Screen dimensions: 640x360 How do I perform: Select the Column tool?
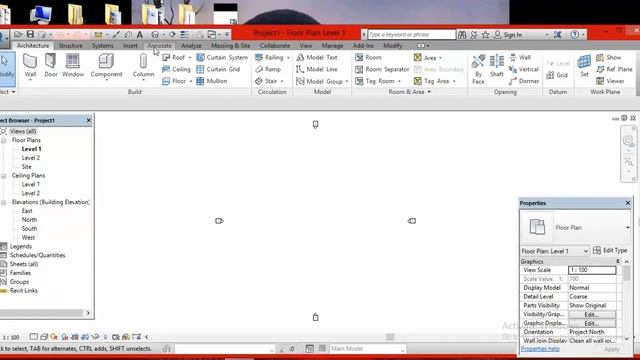(x=143, y=66)
